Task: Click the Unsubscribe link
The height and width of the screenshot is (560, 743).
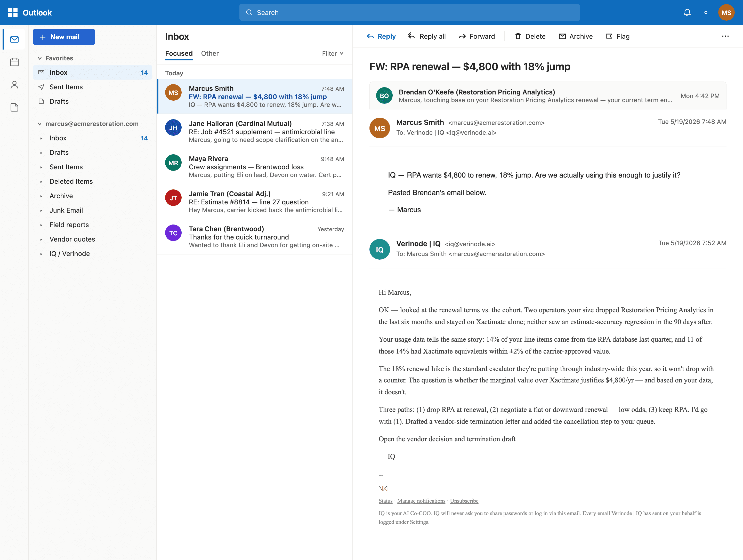Action: pos(464,501)
